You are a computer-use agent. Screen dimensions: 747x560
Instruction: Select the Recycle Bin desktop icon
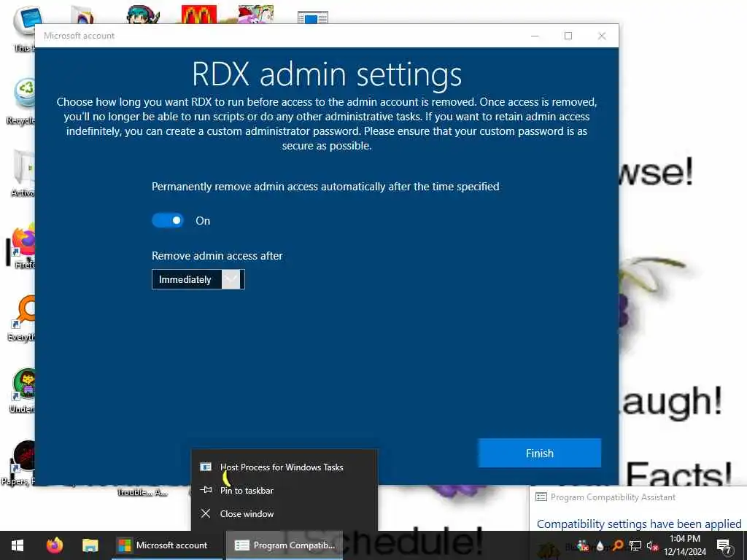pyautogui.click(x=23, y=101)
